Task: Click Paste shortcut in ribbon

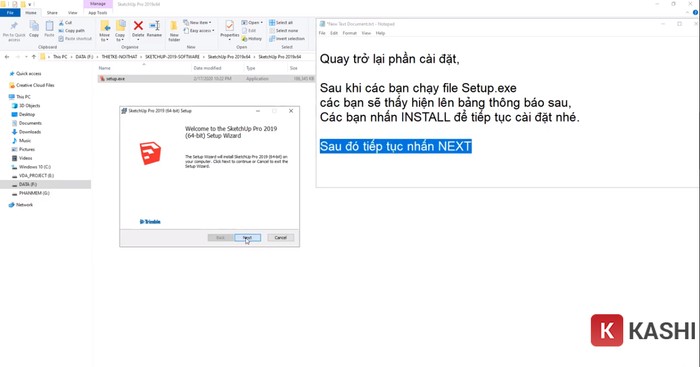Action: pos(75,38)
